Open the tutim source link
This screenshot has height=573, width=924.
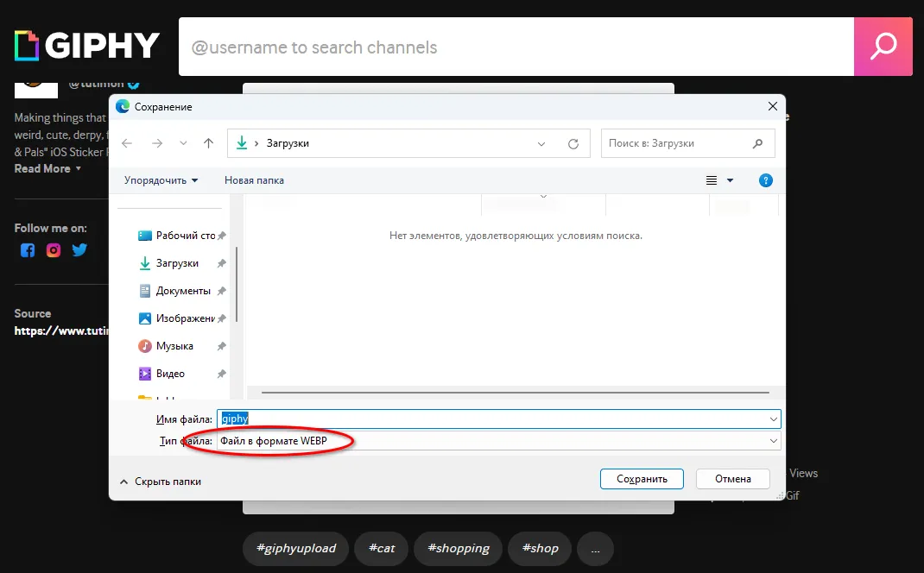60,330
